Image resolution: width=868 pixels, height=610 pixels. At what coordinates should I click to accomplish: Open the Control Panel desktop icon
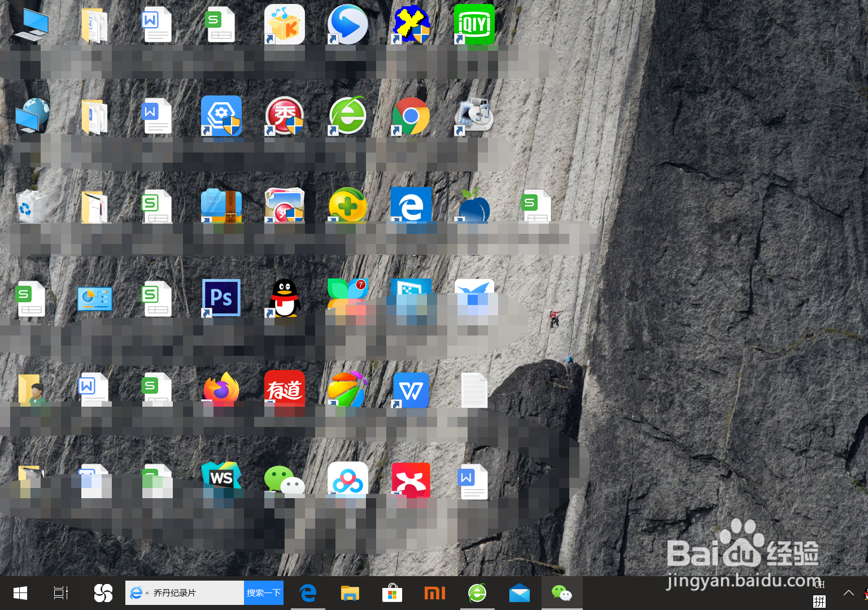coord(95,299)
